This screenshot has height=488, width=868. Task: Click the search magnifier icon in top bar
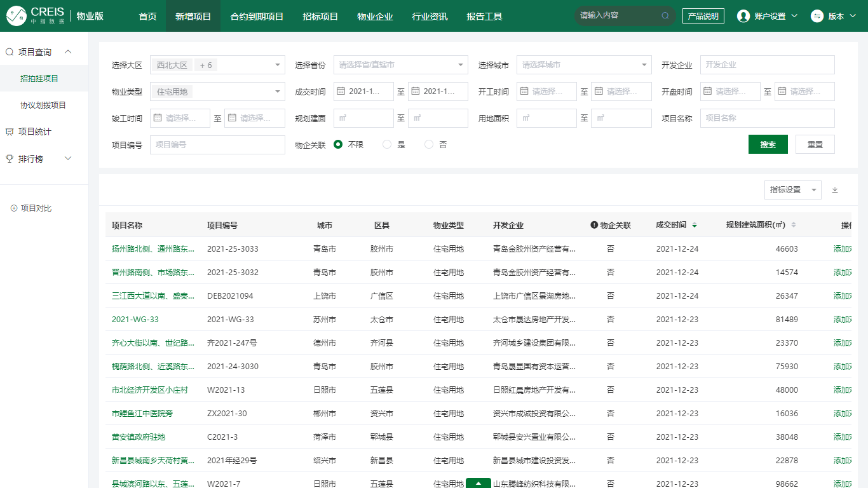click(x=665, y=16)
